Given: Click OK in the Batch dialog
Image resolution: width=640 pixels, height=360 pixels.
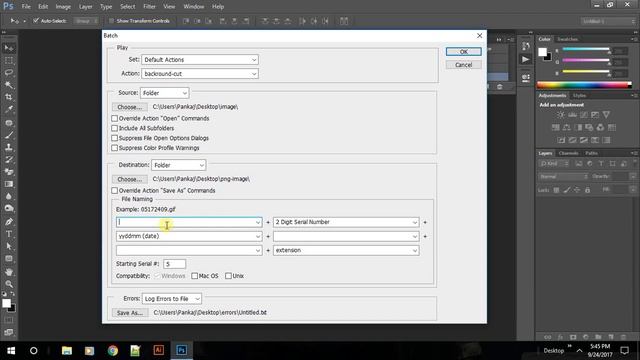Looking at the screenshot, I should point(464,52).
